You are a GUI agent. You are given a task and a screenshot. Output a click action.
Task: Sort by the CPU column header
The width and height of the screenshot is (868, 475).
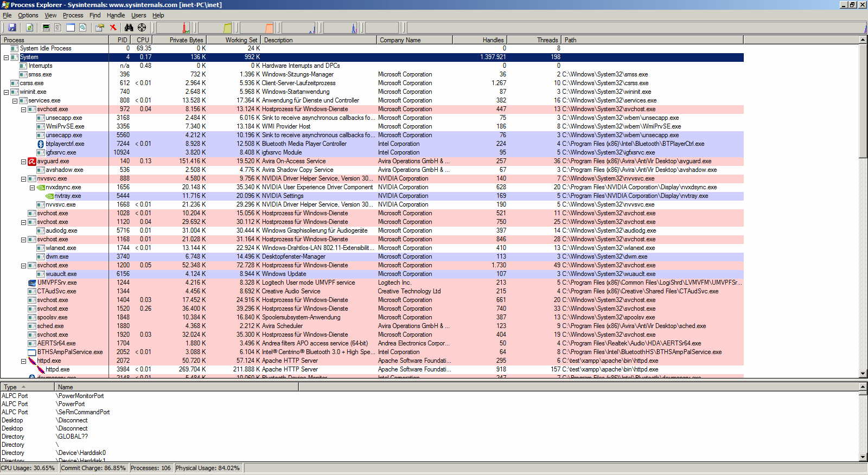tap(142, 40)
